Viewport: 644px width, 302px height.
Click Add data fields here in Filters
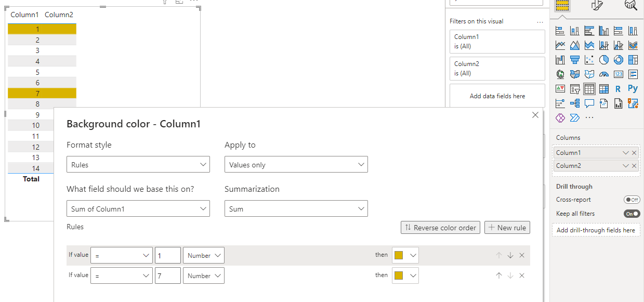pos(497,96)
